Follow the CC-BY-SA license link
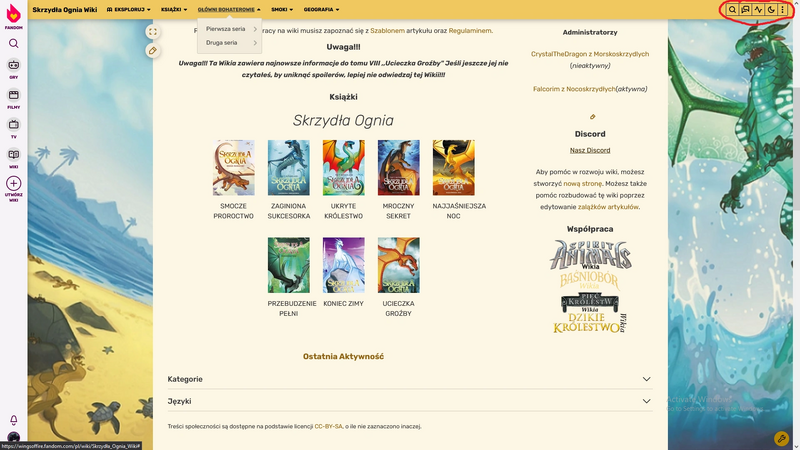Image resolution: width=800 pixels, height=450 pixels. pyautogui.click(x=329, y=426)
